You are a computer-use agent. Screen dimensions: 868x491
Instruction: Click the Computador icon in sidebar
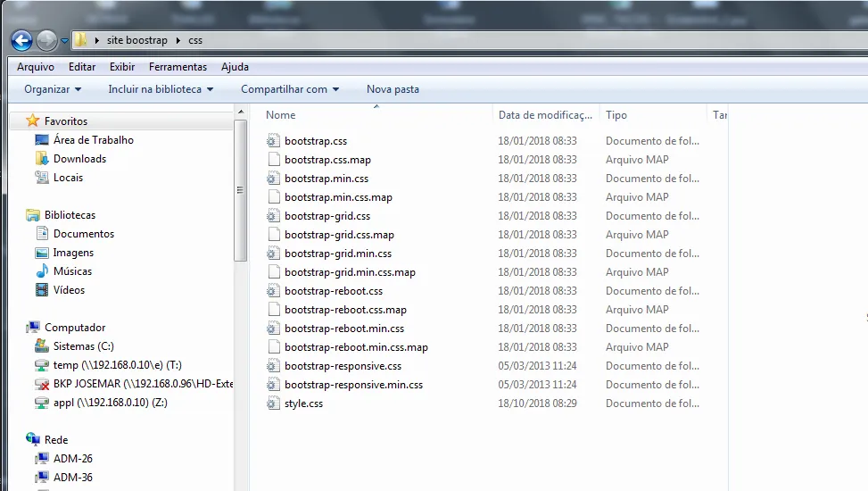33,327
